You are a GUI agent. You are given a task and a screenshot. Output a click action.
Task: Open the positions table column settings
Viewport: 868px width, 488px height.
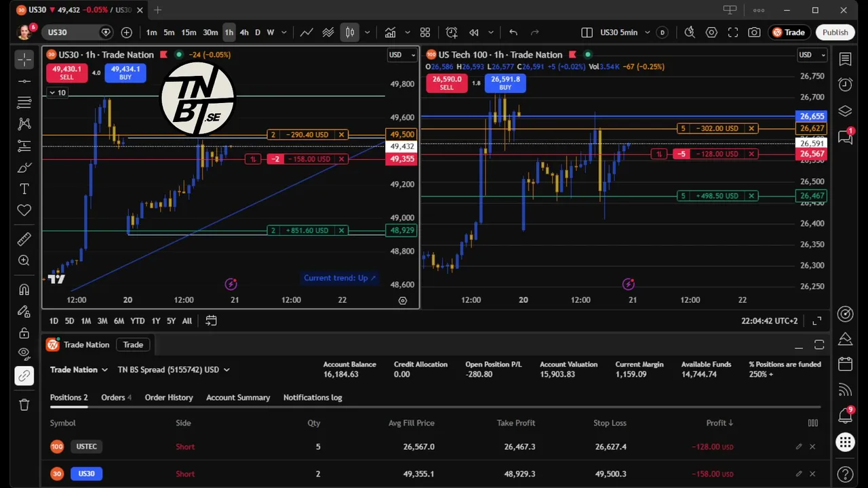[812, 423]
